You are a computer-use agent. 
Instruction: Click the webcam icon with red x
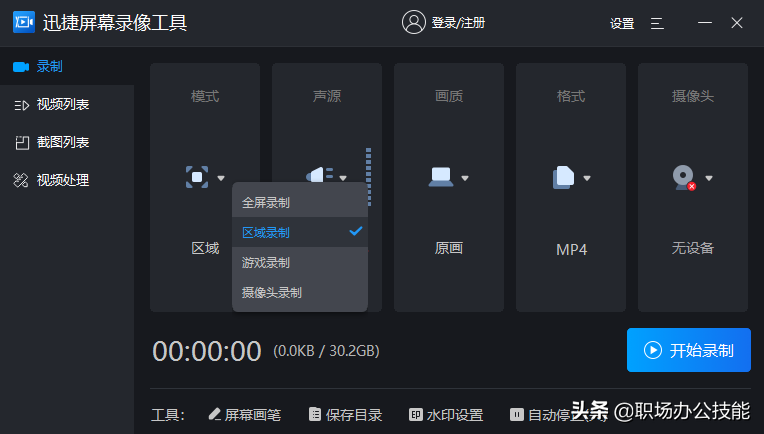click(684, 177)
